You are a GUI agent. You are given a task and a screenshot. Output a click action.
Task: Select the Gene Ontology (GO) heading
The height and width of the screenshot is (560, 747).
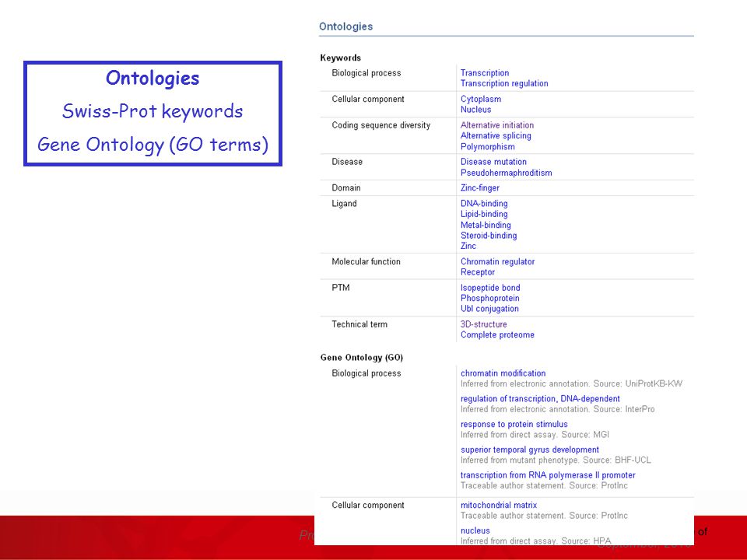coord(362,358)
